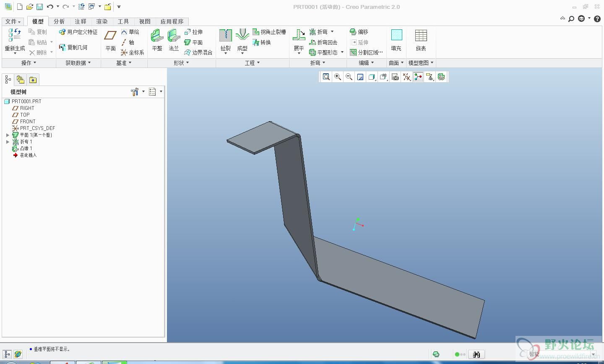Click the 折弯回去 bend back button
This screenshot has width=604, height=364.
(x=323, y=42)
